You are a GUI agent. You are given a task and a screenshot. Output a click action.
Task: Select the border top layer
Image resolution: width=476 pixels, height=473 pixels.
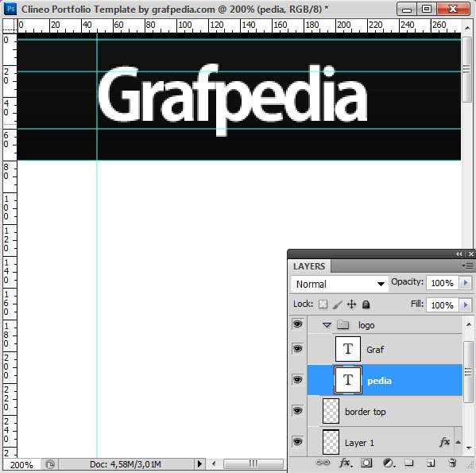pos(385,411)
